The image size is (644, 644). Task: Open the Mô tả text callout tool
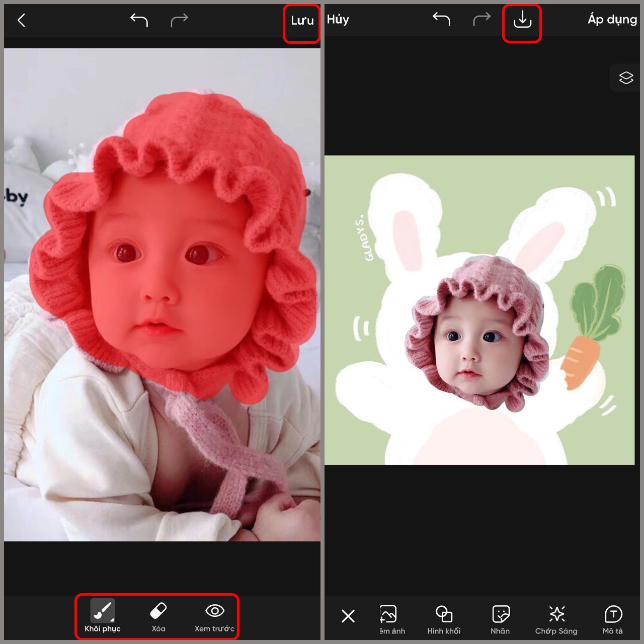(x=613, y=620)
